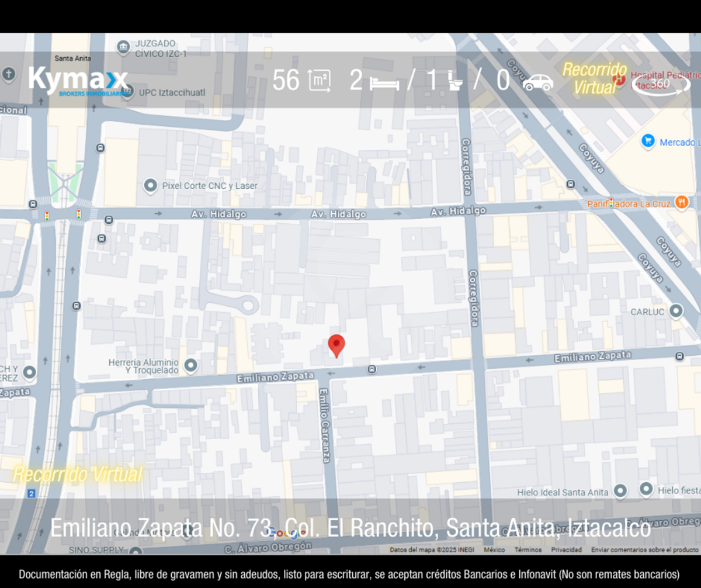
Task: Click the Hospital Pediátrico marker icon
Action: click(x=620, y=78)
